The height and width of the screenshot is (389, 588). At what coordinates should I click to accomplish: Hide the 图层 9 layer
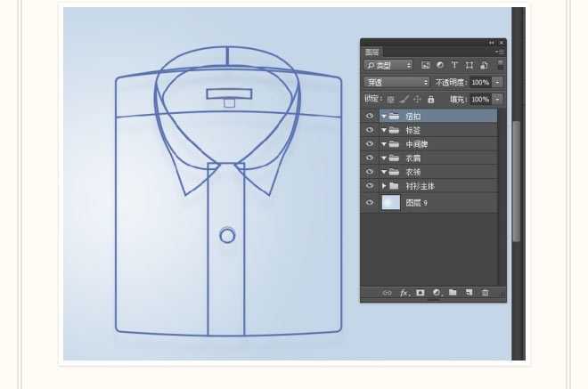tap(369, 203)
